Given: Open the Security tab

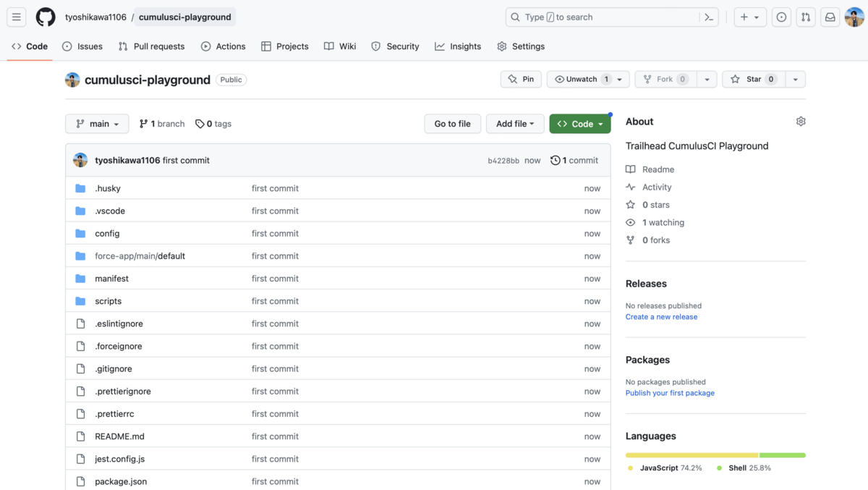Looking at the screenshot, I should 395,46.
